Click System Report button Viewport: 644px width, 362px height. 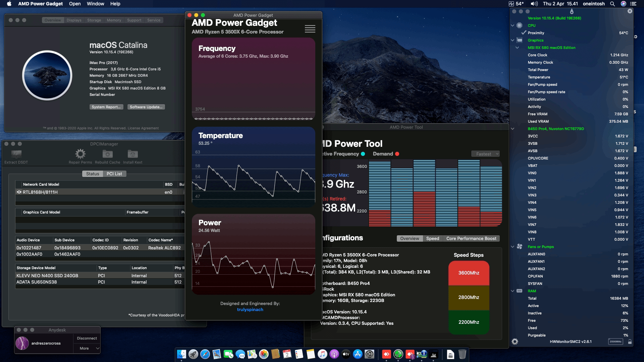pyautogui.click(x=106, y=107)
